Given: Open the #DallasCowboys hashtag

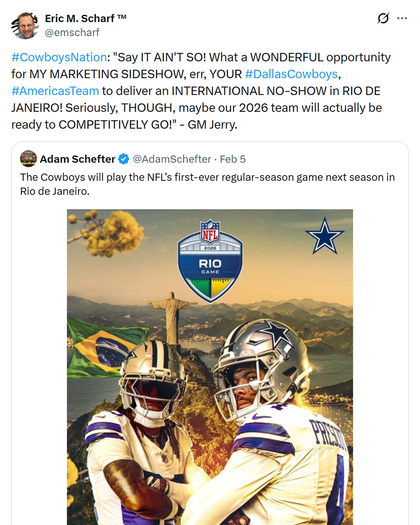Looking at the screenshot, I should [x=291, y=74].
